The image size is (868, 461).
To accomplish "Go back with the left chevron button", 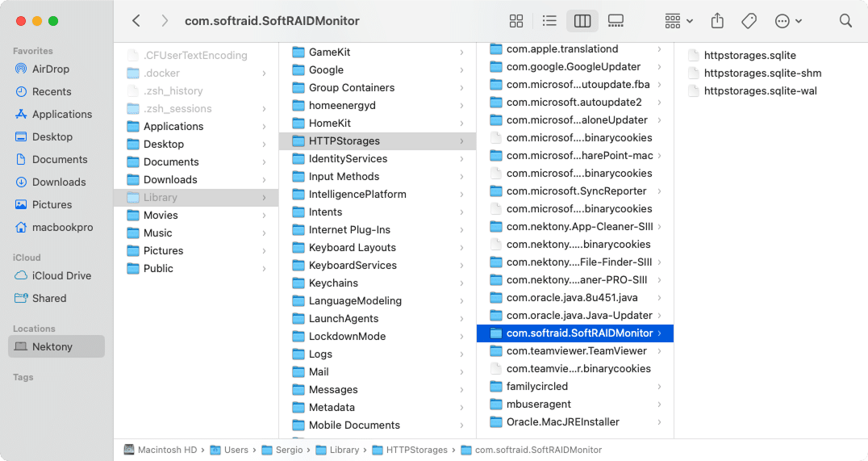I will point(136,21).
